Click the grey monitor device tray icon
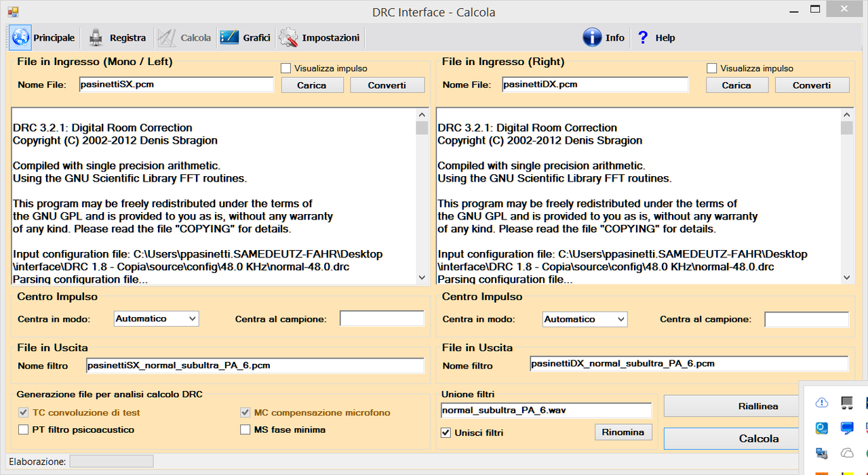The height and width of the screenshot is (475, 868). tap(846, 403)
